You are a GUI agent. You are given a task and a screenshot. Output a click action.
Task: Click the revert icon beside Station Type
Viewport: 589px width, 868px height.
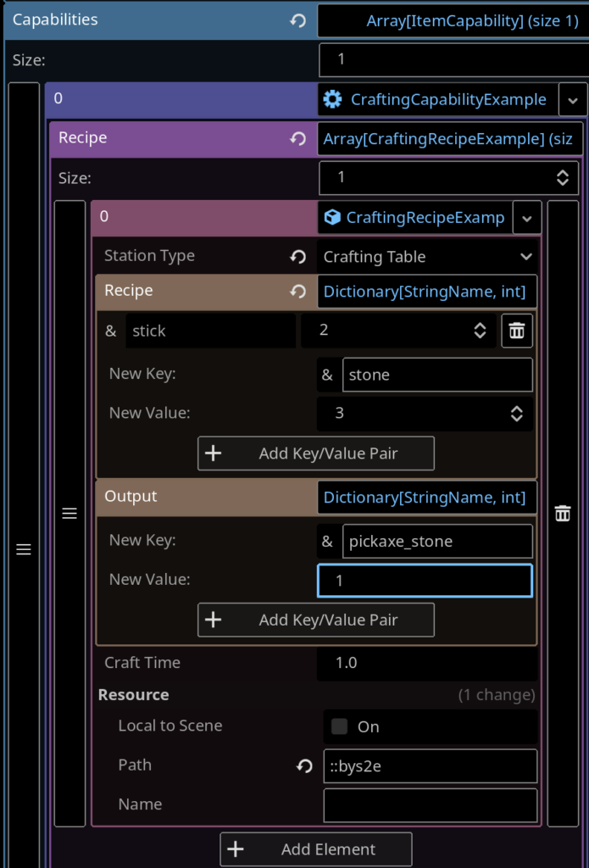[297, 256]
